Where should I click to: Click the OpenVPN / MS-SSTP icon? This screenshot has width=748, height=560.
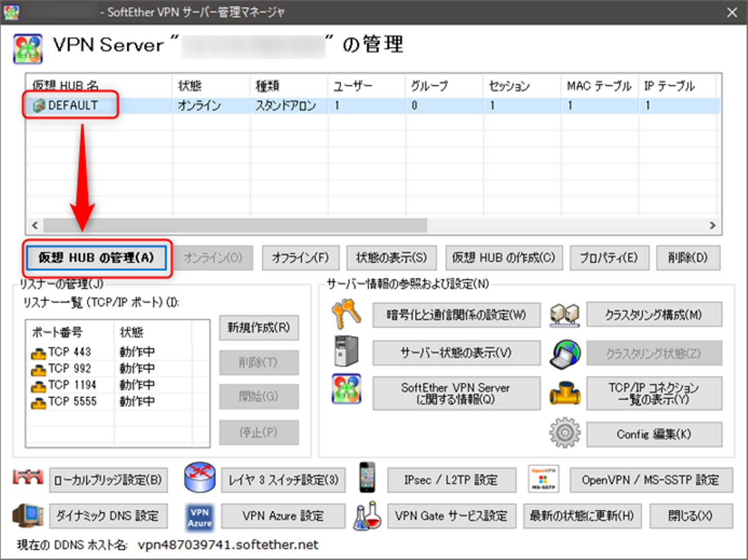coord(543,478)
